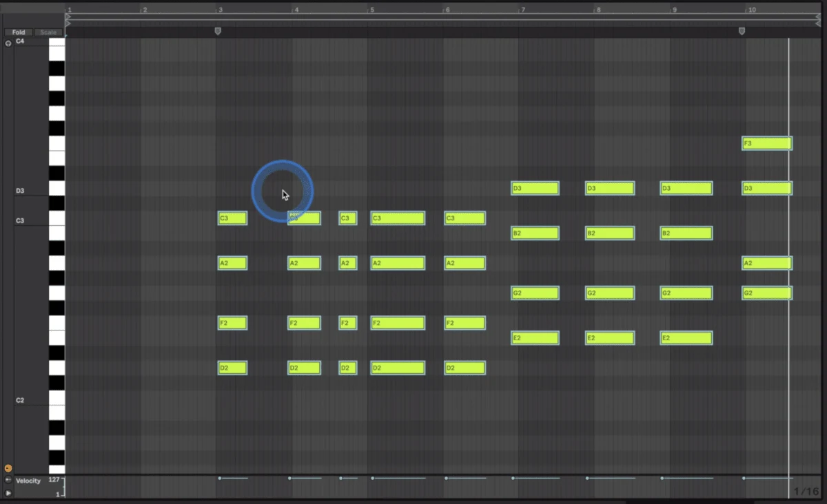Select the C3 note at bar 3
This screenshot has height=504, width=827.
232,218
